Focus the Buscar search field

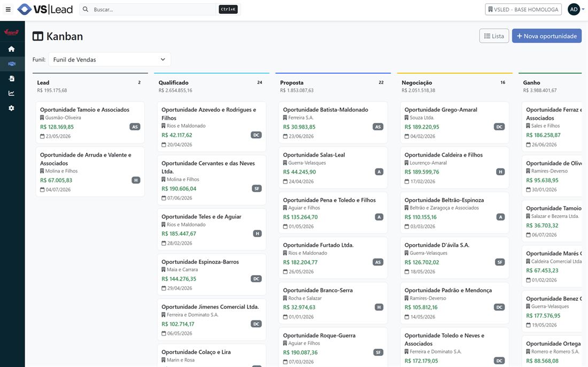154,10
